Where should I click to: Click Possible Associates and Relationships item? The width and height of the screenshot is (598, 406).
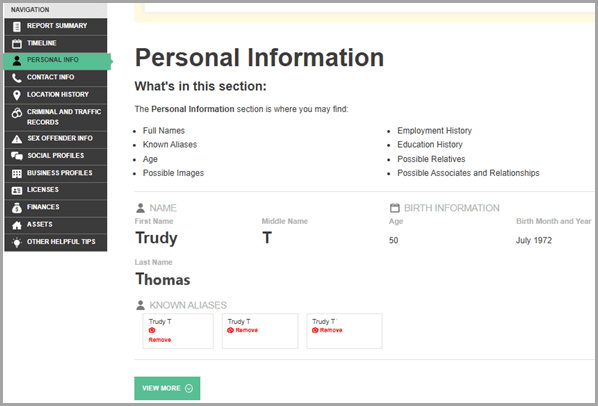pos(468,173)
